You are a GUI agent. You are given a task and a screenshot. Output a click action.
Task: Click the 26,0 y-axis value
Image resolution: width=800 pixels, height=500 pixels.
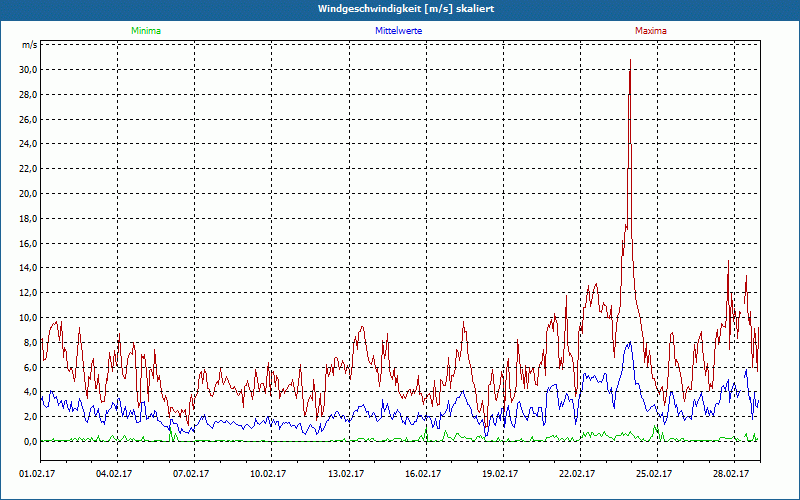(29, 119)
